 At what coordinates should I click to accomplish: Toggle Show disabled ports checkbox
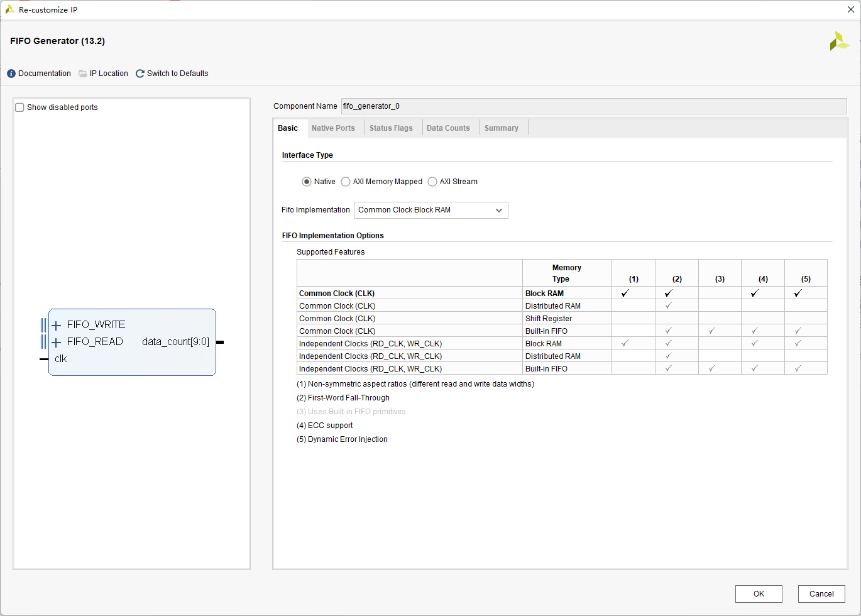pos(19,107)
